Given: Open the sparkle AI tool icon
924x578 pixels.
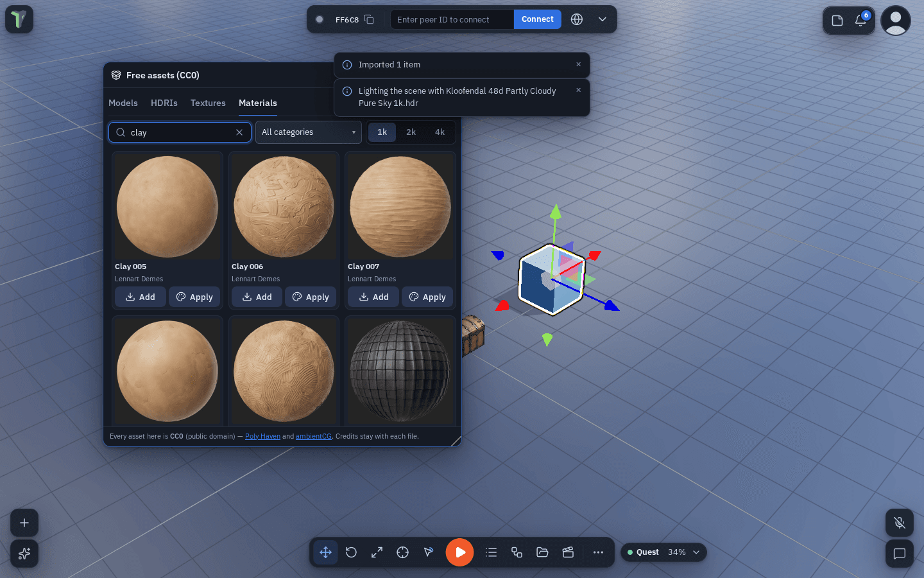Looking at the screenshot, I should [24, 554].
